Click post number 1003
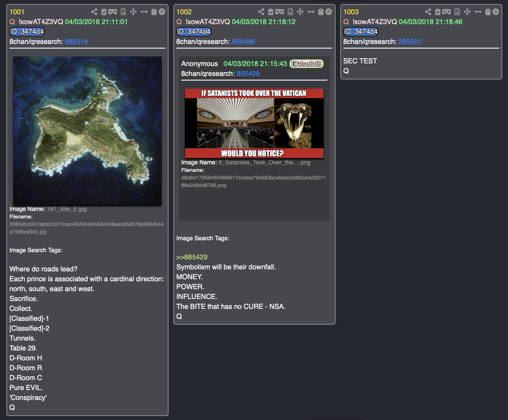Screen dimensions: 508x420 351,12
